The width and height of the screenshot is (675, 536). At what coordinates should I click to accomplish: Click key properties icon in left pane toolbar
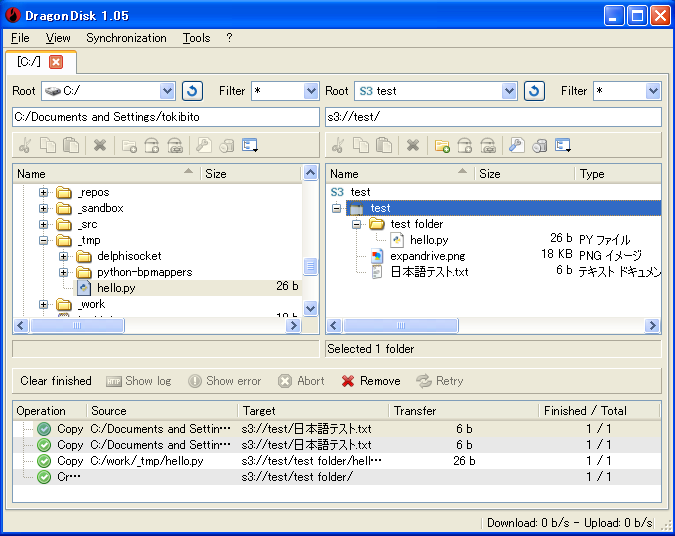pyautogui.click(x=204, y=146)
